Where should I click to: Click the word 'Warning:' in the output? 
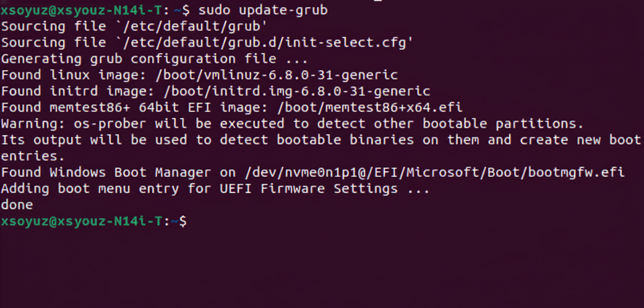33,123
